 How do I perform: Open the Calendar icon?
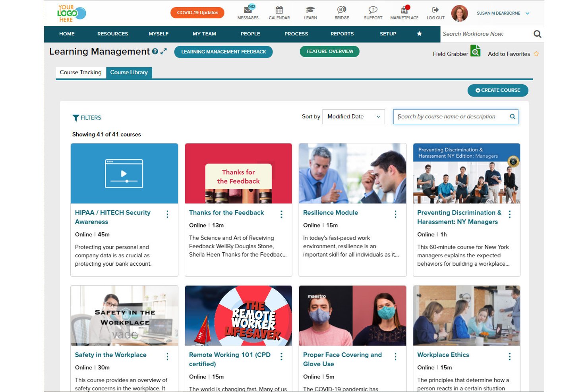[x=279, y=10]
